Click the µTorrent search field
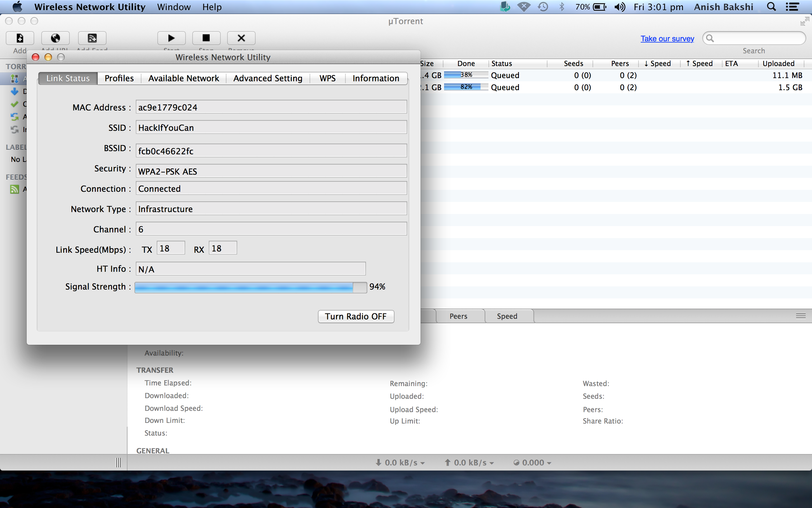This screenshot has height=508, width=812. (x=754, y=38)
